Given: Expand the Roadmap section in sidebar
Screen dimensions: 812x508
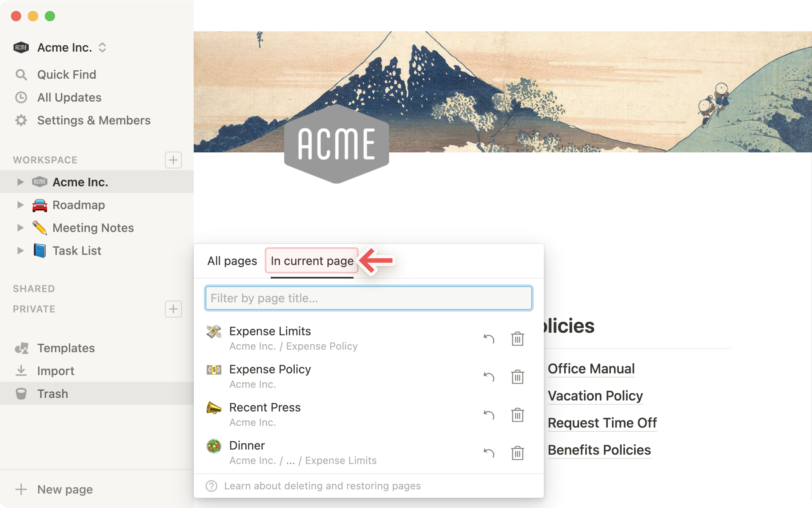Looking at the screenshot, I should click(20, 205).
